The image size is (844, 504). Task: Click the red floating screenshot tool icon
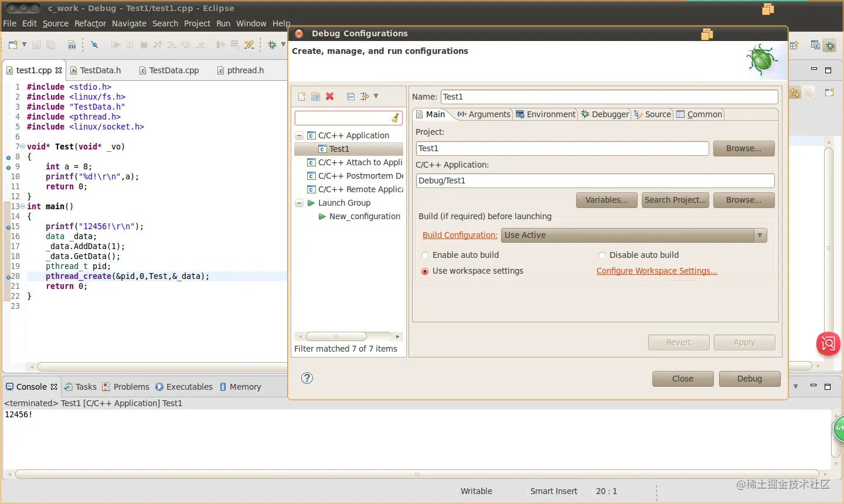point(828,343)
